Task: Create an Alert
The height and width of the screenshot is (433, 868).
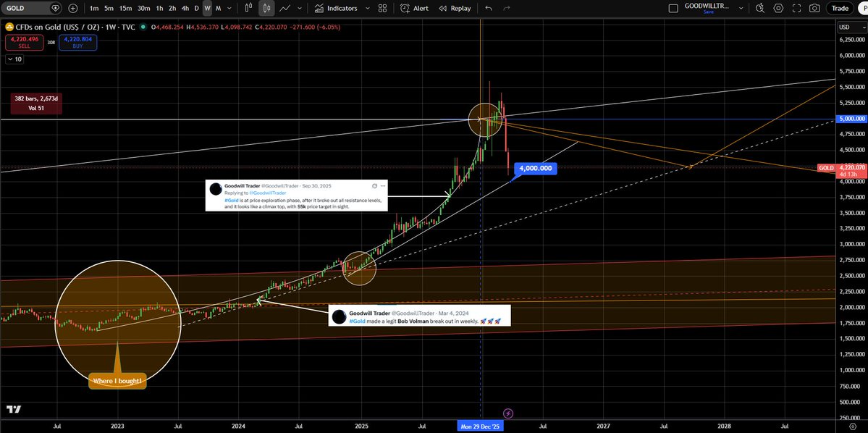Action: coord(414,8)
